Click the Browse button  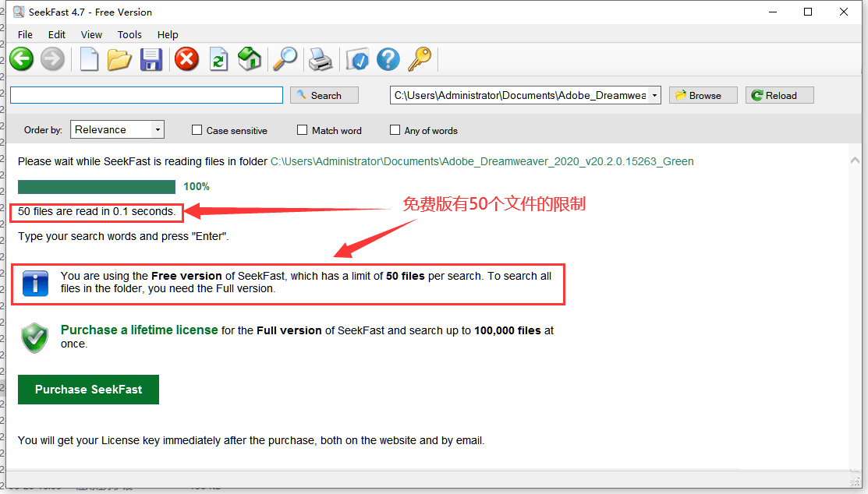click(x=703, y=95)
